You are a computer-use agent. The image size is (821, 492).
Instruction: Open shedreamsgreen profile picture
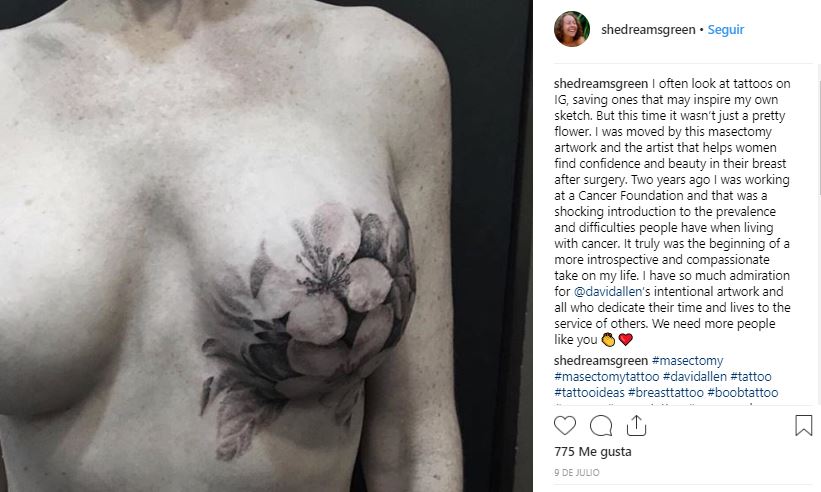click(572, 29)
